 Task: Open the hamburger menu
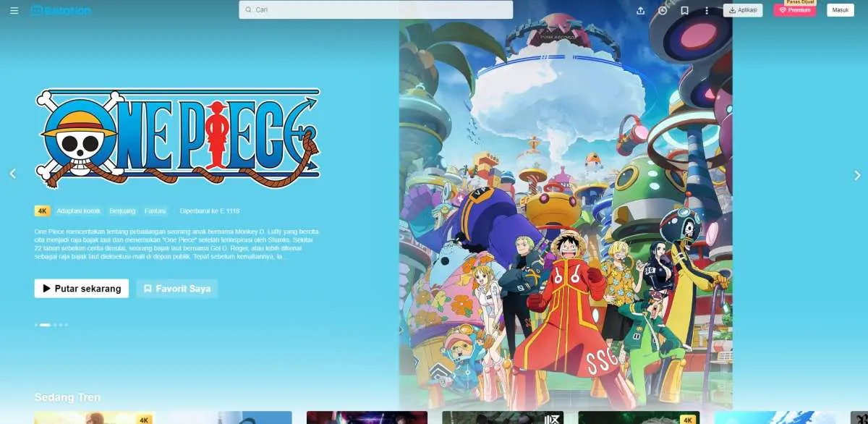pyautogui.click(x=14, y=11)
